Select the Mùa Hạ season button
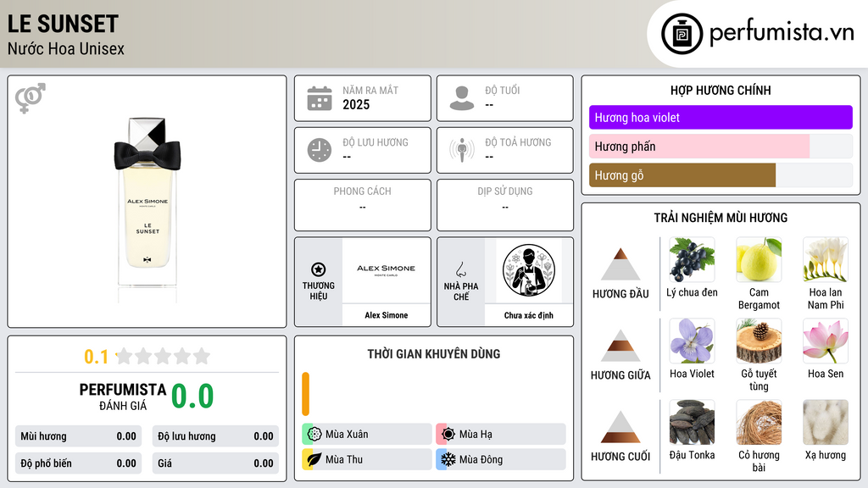This screenshot has height=488, width=868. pos(501,435)
